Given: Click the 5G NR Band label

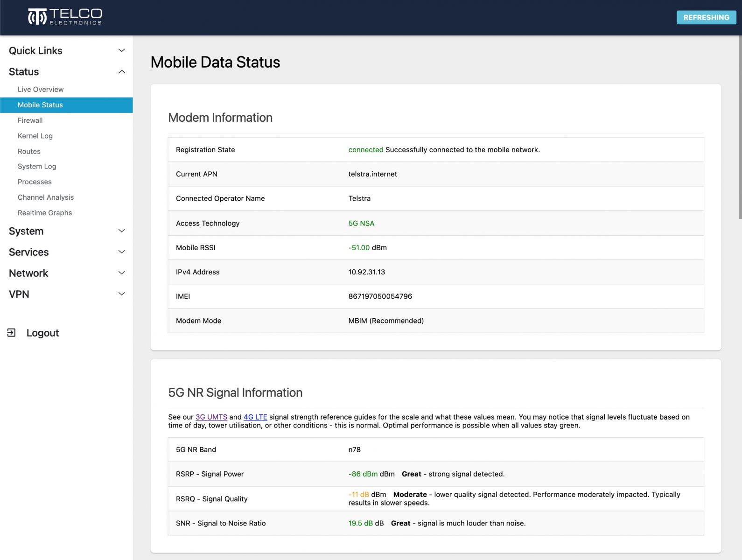Looking at the screenshot, I should tap(196, 449).
